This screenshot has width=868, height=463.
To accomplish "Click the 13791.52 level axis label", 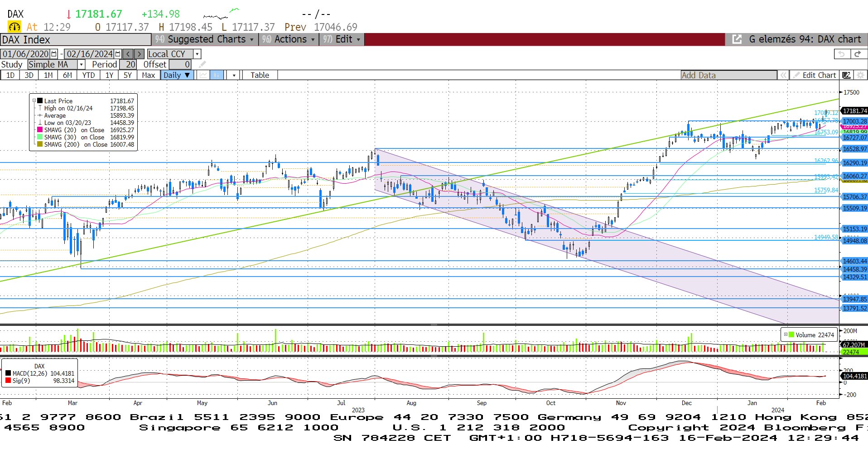I will coord(854,308).
